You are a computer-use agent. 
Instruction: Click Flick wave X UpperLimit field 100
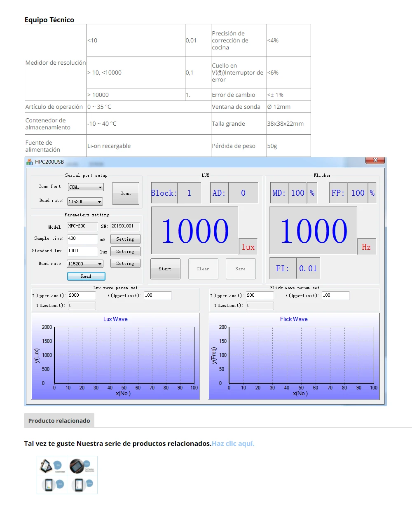pyautogui.click(x=336, y=295)
